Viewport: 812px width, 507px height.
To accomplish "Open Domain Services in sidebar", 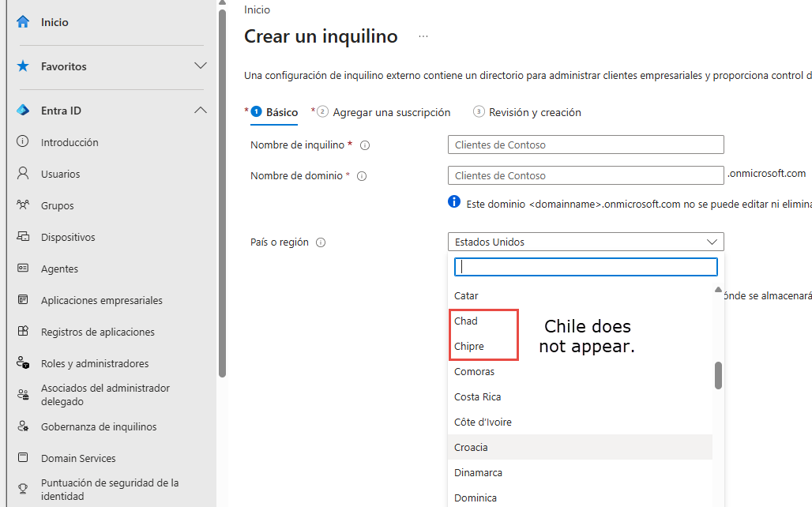I will click(78, 458).
